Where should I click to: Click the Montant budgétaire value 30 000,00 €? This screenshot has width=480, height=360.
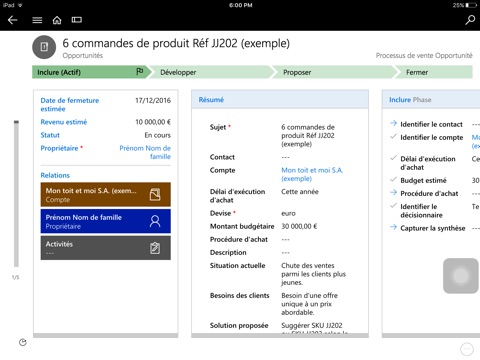299,226
